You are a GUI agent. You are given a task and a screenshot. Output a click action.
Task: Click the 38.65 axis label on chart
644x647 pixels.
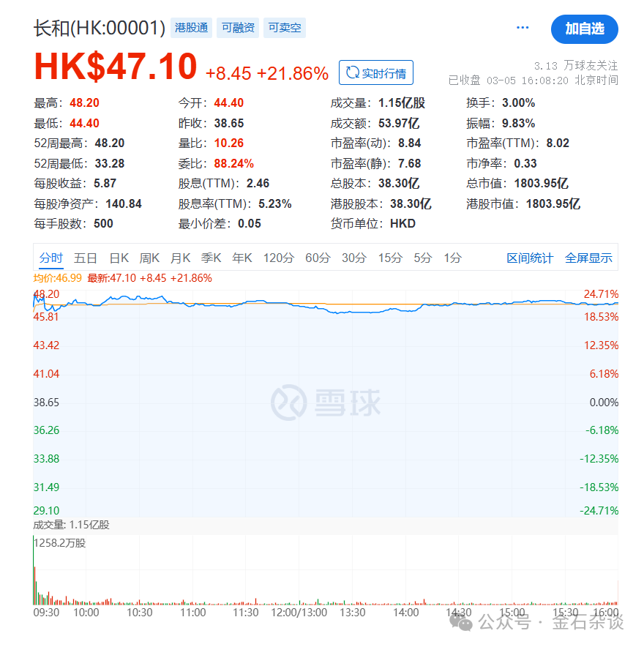pyautogui.click(x=46, y=403)
